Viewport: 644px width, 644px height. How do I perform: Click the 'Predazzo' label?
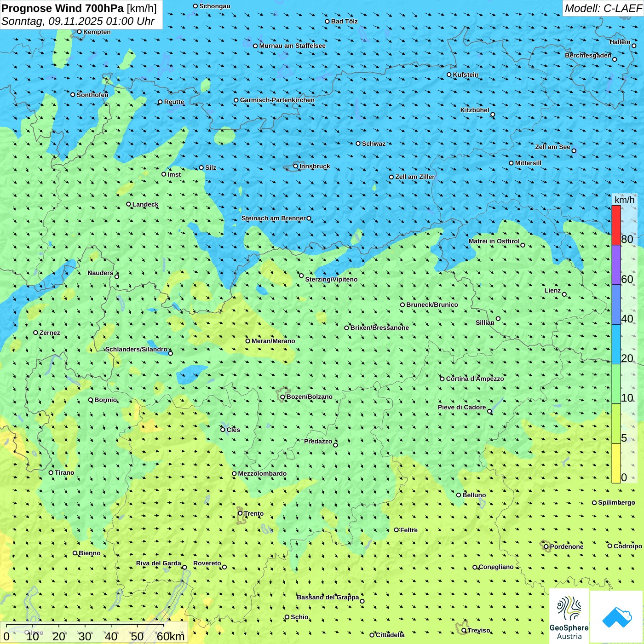pyautogui.click(x=318, y=441)
